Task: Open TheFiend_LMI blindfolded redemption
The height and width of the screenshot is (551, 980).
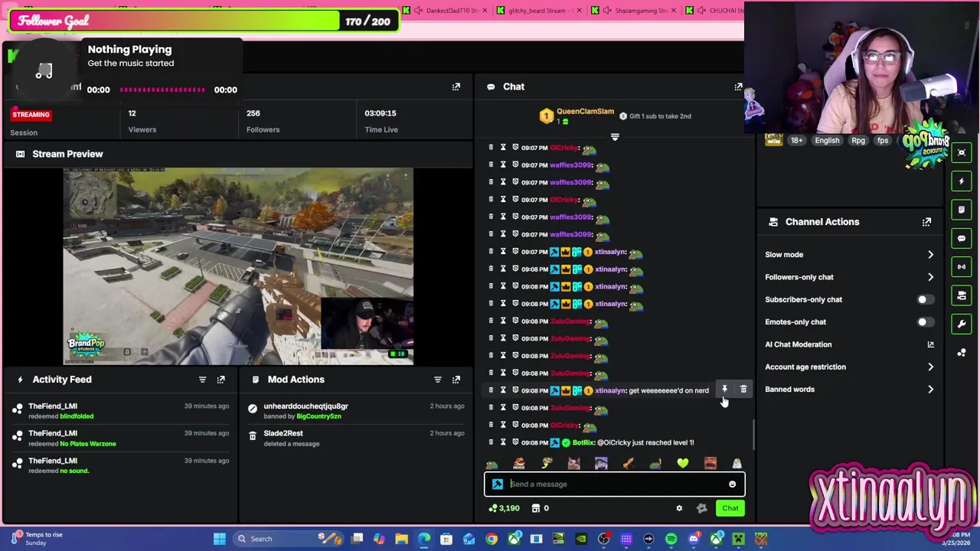Action: (122, 412)
